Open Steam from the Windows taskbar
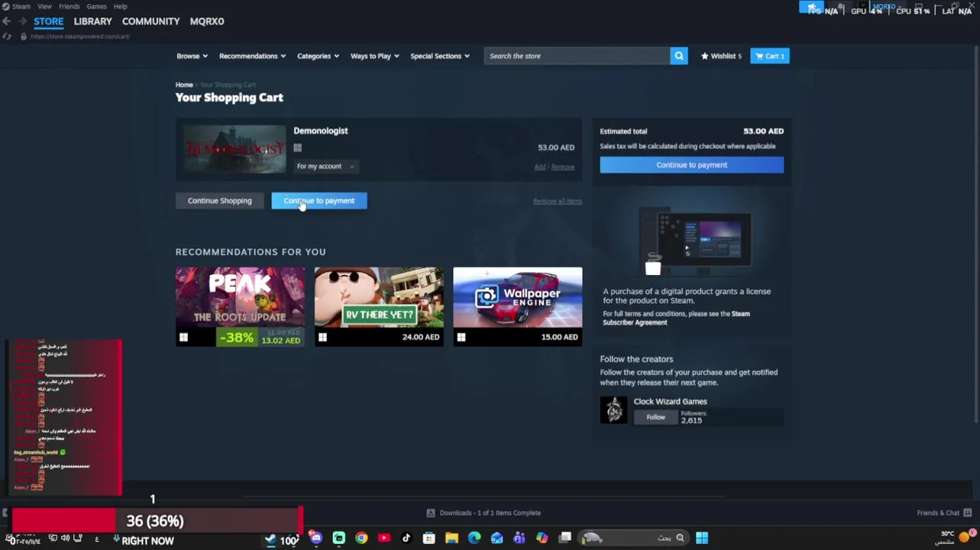This screenshot has width=980, height=550. point(270,539)
